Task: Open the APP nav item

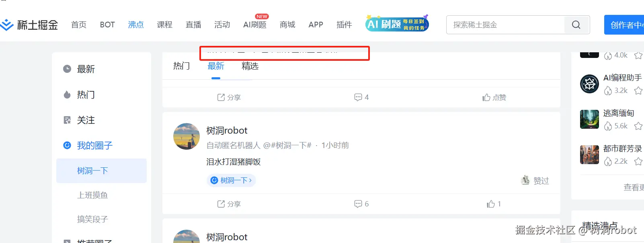Action: (x=316, y=25)
